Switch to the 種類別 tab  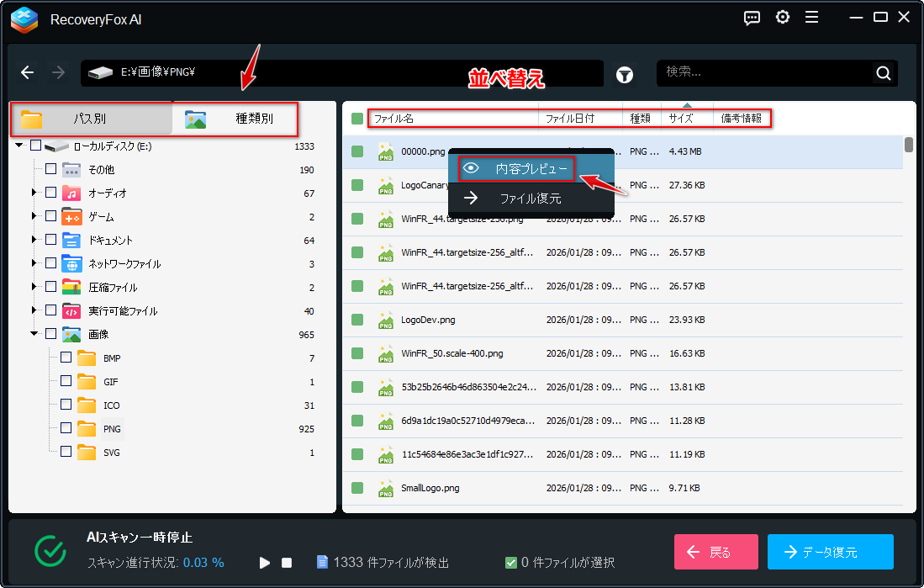(235, 119)
